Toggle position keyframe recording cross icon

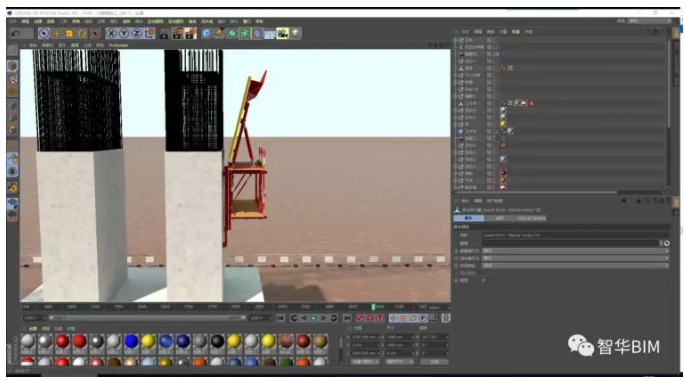393,318
